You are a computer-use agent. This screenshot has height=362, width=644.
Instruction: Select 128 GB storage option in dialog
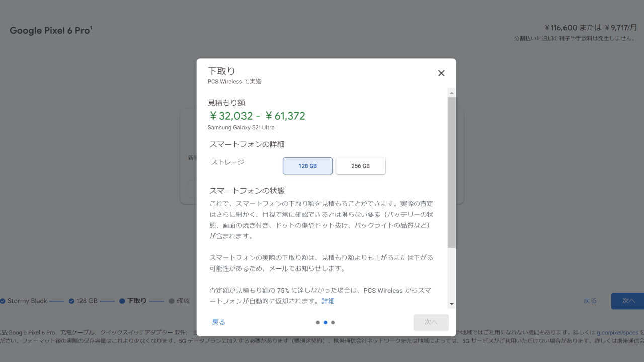coord(307,166)
